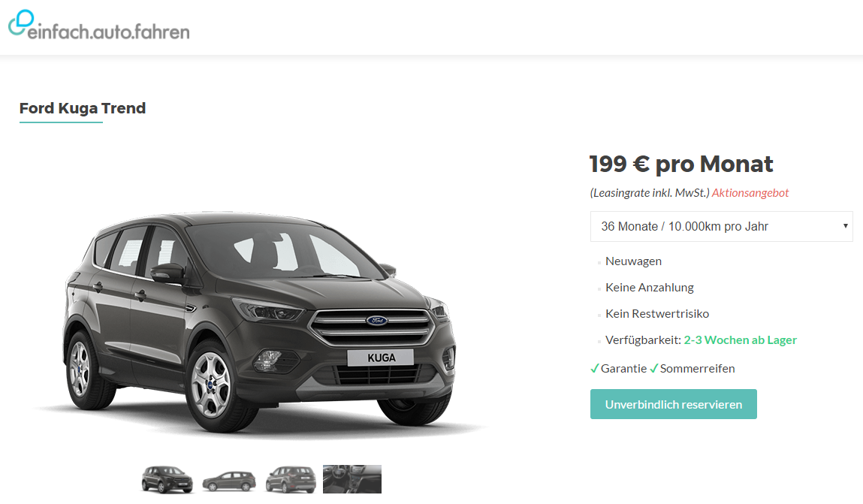
Task: Click the KUGA license plate on the car
Action: (x=381, y=358)
